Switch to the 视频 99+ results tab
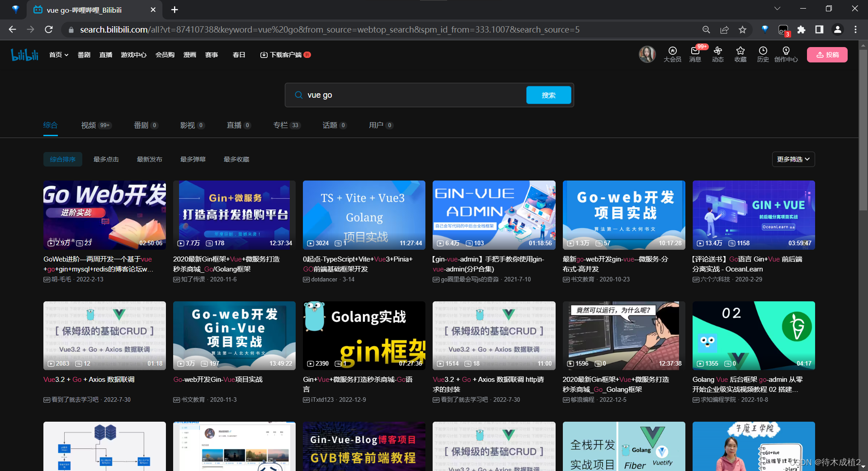Viewport: 868px width, 471px height. tap(96, 125)
